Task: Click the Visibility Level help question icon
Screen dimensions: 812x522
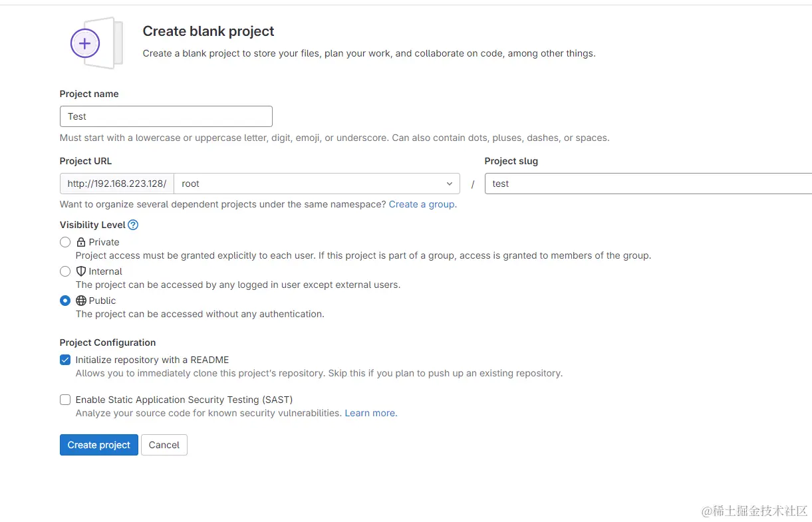Action: pyautogui.click(x=133, y=225)
